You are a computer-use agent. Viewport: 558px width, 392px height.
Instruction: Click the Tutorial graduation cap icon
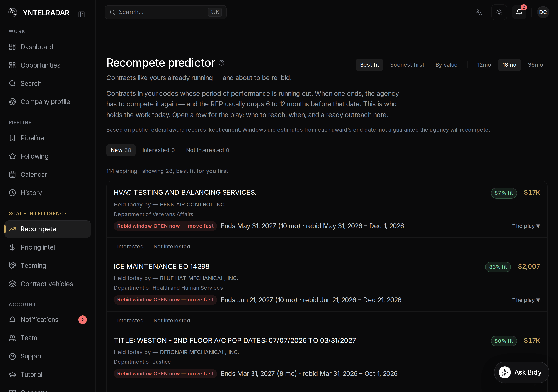coord(12,375)
